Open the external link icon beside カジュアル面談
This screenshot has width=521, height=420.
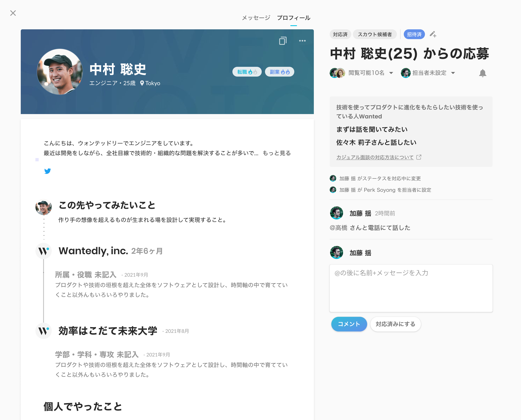419,157
